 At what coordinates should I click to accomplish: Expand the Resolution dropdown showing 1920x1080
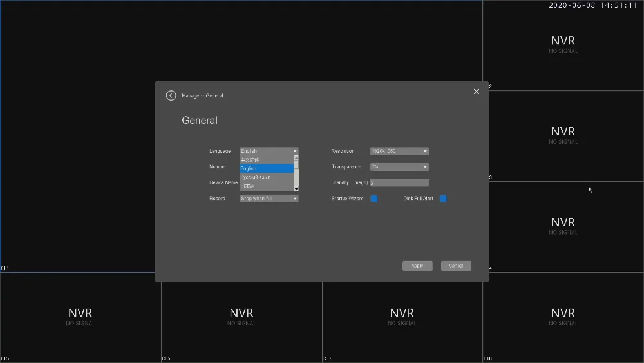point(399,151)
